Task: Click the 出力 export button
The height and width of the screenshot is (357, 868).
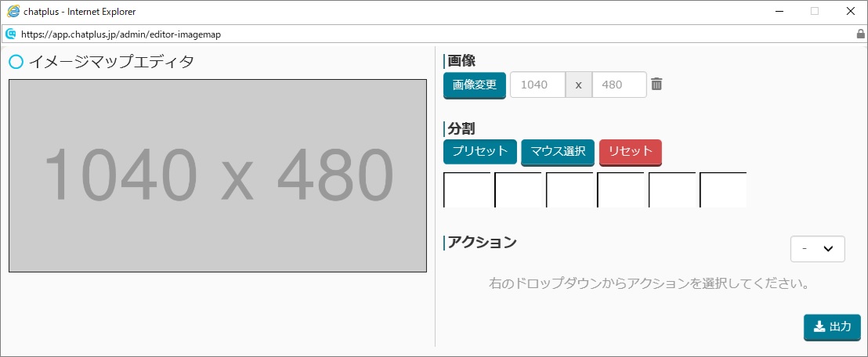Action: (832, 326)
